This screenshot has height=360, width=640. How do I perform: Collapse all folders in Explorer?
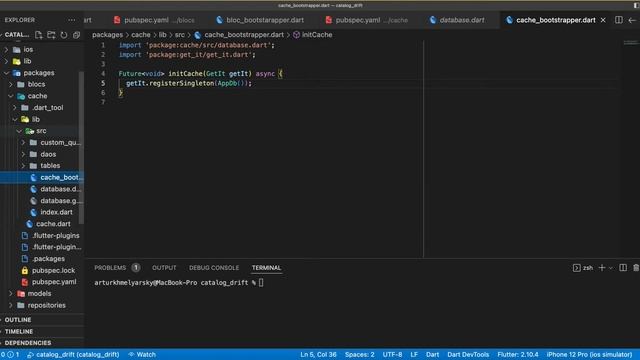76,35
